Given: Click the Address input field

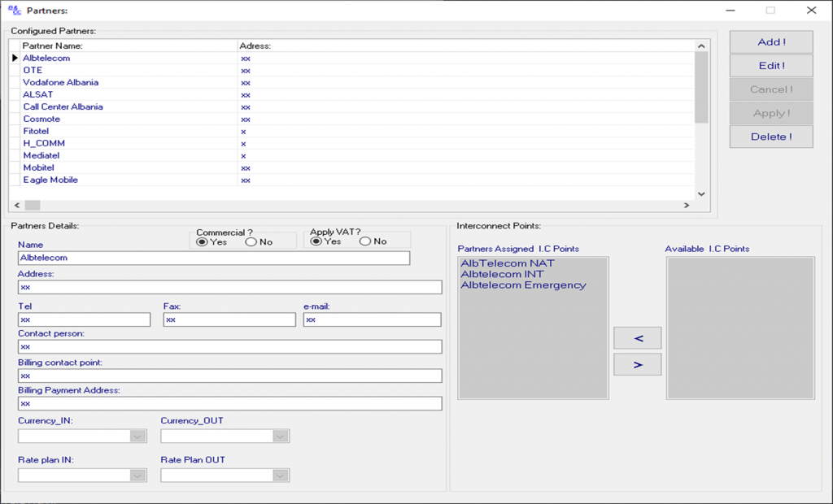Looking at the screenshot, I should (229, 287).
